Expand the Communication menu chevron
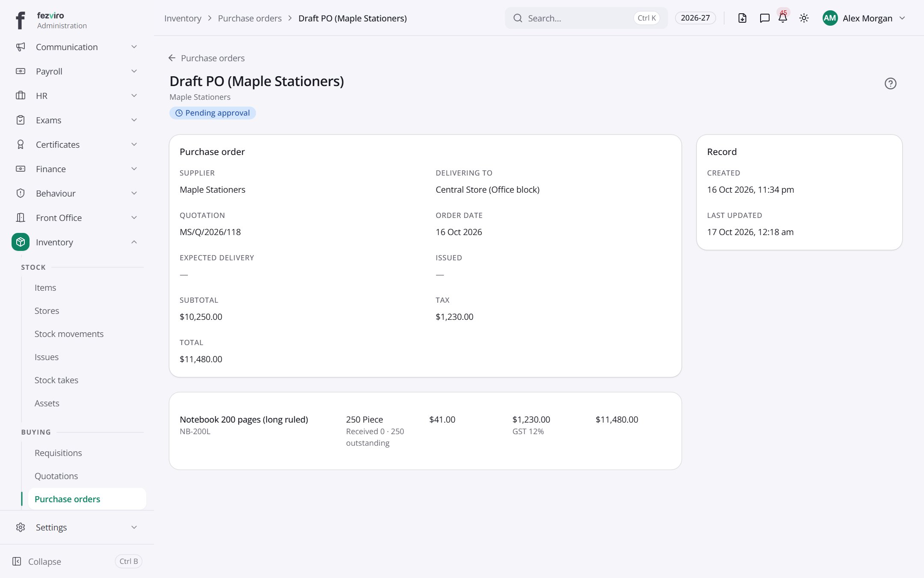The image size is (924, 578). [x=134, y=47]
